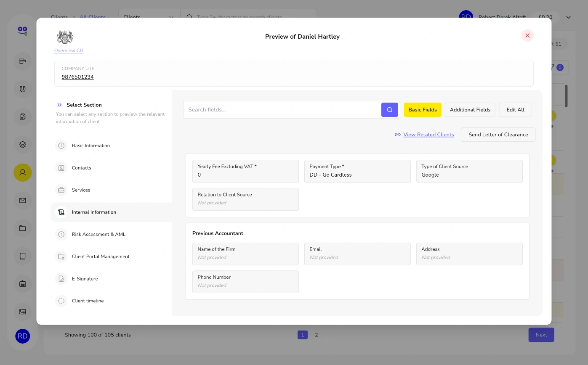Open the documents icon in the left sidebar

[x=23, y=117]
